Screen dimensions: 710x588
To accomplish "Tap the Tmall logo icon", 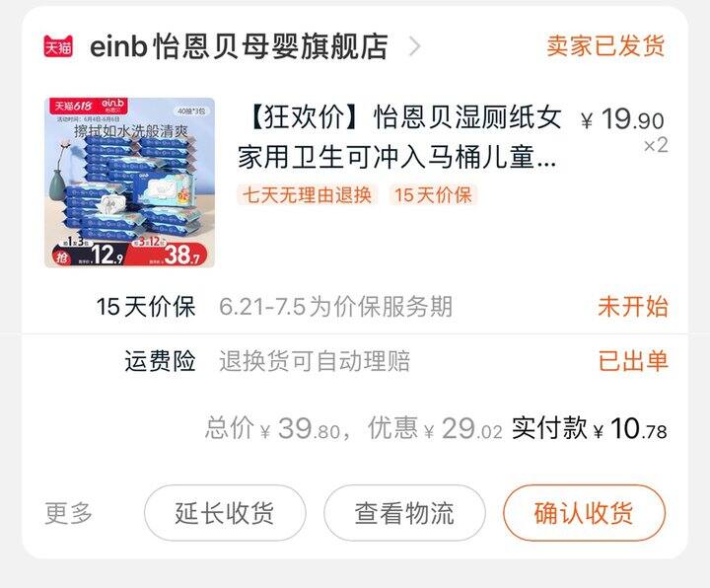I will coord(58,46).
